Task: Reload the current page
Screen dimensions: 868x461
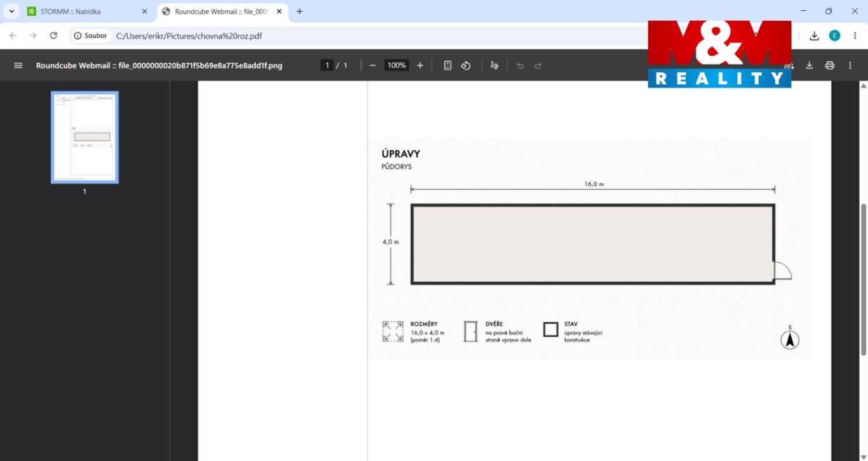Action: click(x=54, y=35)
